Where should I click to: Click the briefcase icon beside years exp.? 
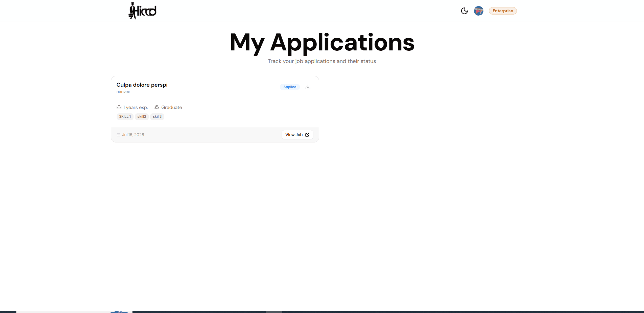[x=119, y=107]
